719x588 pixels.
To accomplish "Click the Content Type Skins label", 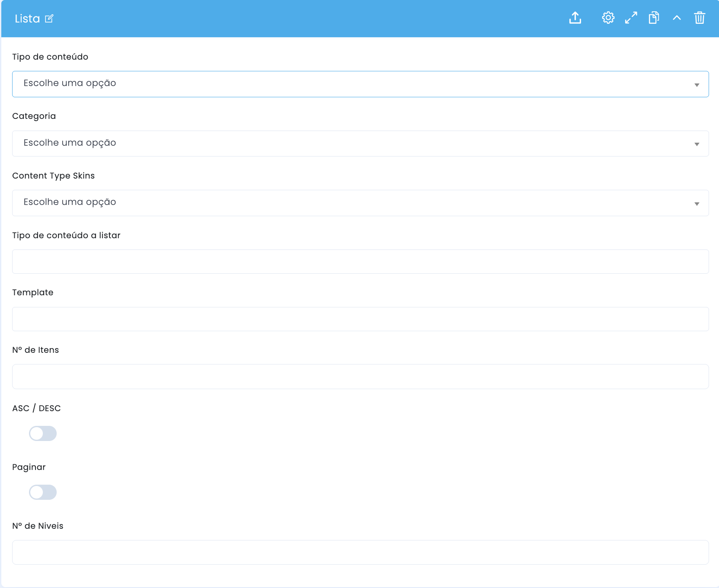I will click(x=54, y=176).
